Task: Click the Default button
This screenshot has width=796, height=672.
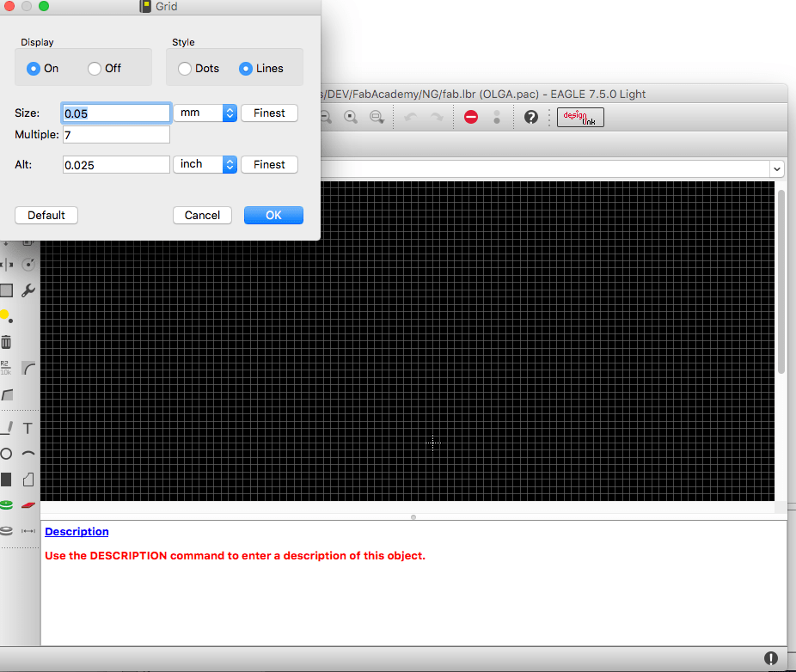Action: 46,215
